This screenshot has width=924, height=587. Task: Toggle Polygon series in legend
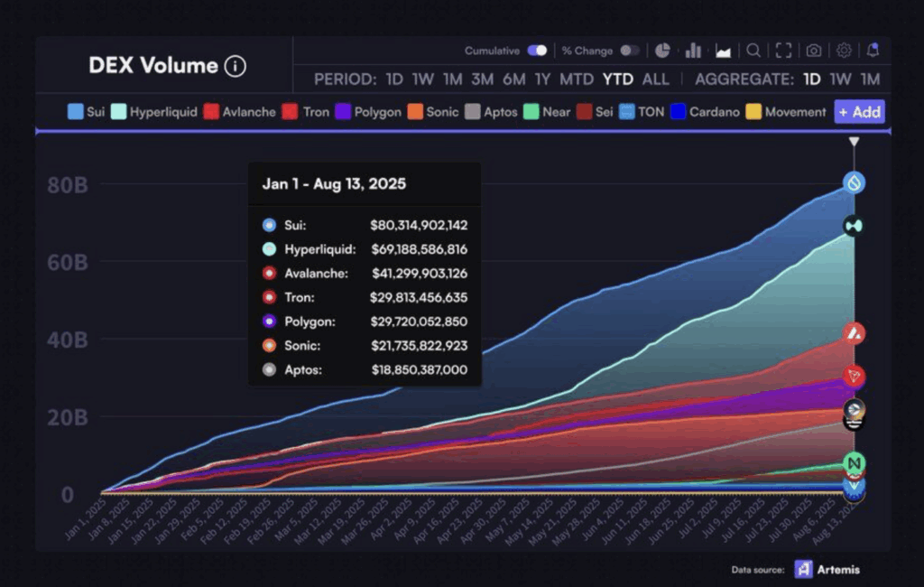(368, 112)
